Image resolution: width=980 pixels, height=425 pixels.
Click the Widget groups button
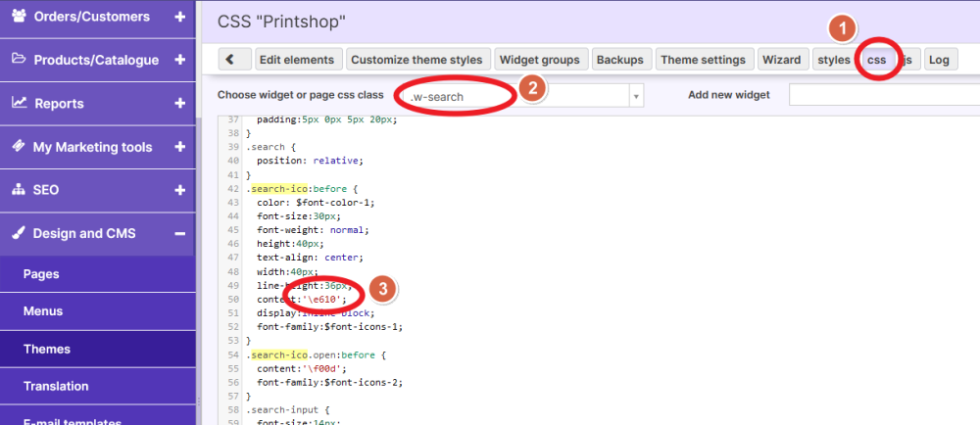(x=540, y=60)
